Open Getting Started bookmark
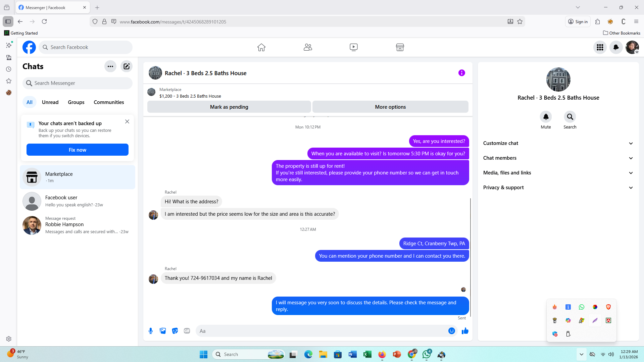Image resolution: width=644 pixels, height=362 pixels. coord(21,33)
